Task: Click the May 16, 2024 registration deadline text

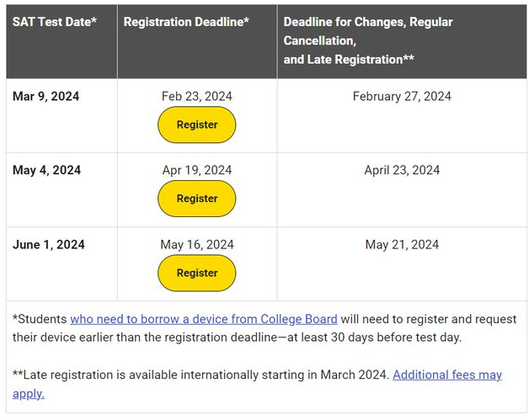Action: (x=196, y=245)
